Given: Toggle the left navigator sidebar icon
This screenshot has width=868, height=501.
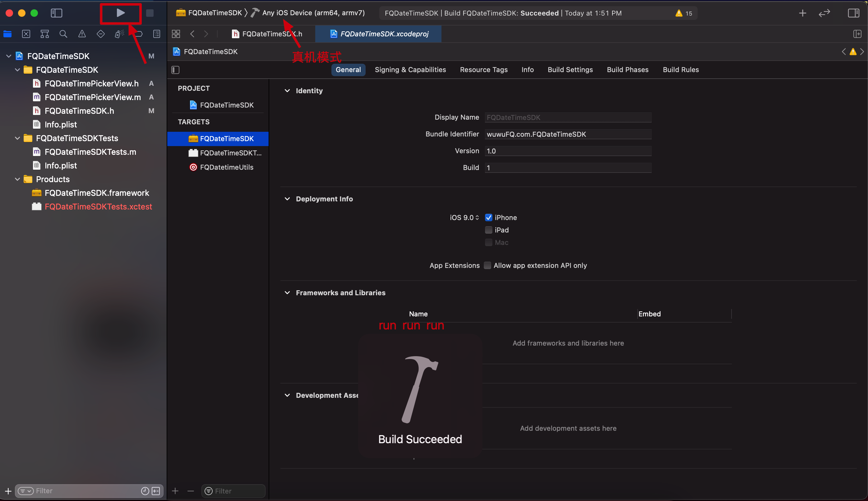Looking at the screenshot, I should (57, 13).
